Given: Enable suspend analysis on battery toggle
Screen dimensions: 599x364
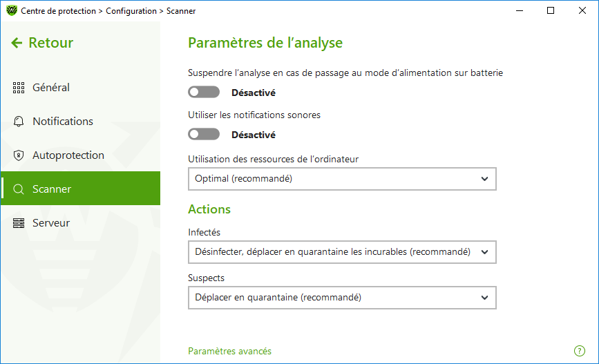Looking at the screenshot, I should (x=204, y=92).
